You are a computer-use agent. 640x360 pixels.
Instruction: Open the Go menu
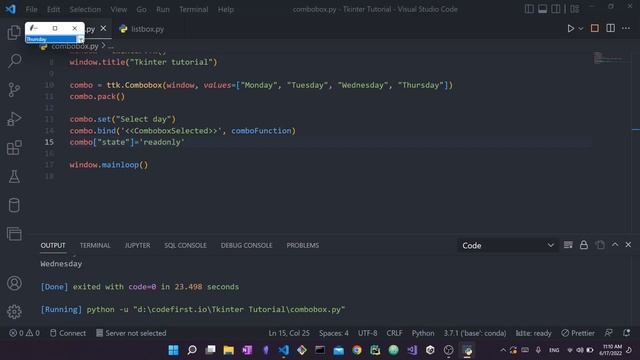pos(141,9)
